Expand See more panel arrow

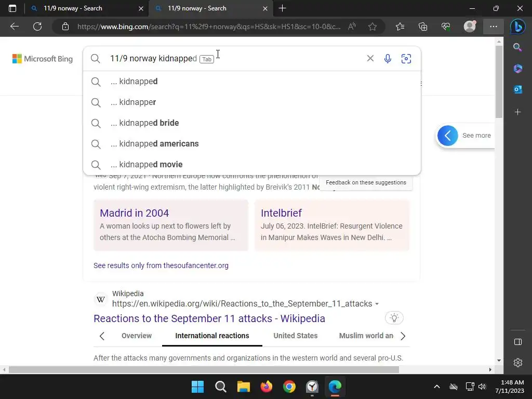point(447,136)
